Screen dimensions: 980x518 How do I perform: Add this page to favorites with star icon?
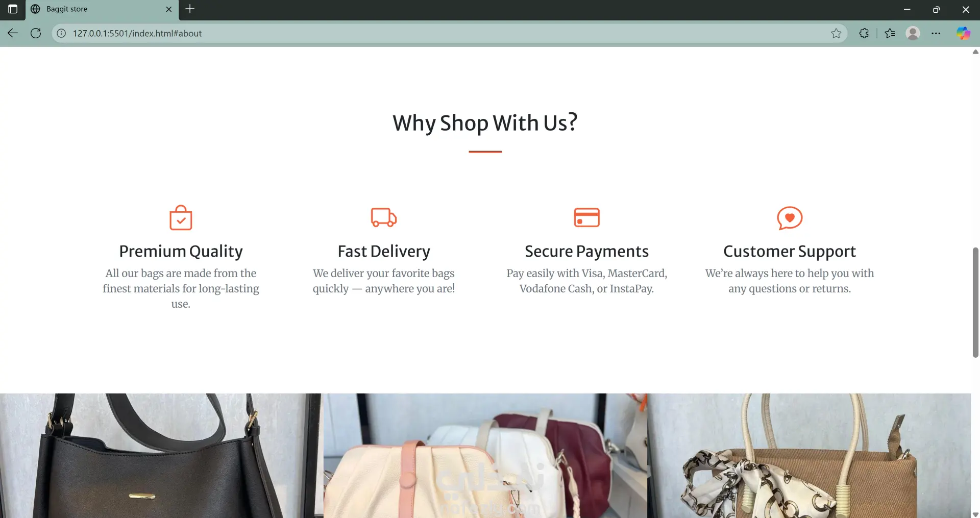836,33
